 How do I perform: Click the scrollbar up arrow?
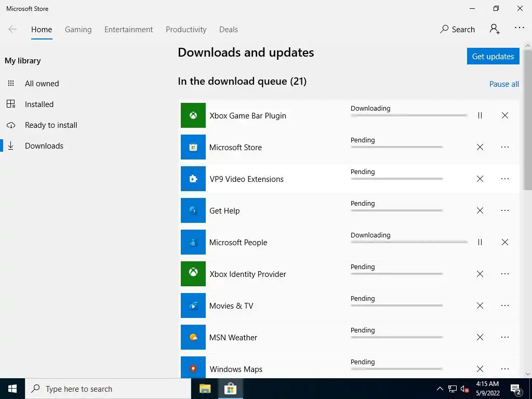528,46
